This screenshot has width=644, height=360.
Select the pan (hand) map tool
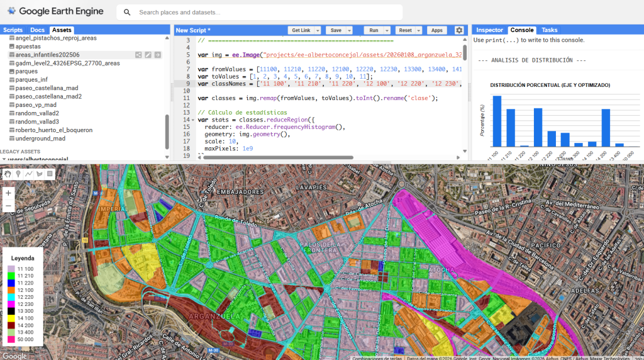pyautogui.click(x=8, y=174)
